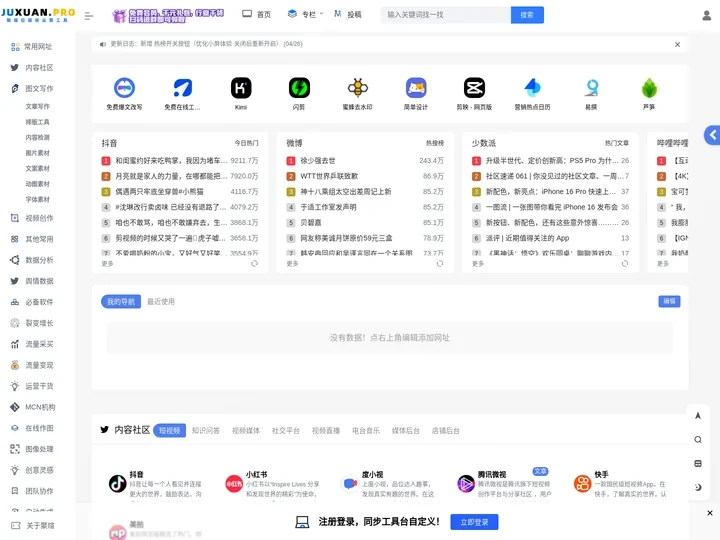Expand the blue left-arrow side panel handle
Viewport: 720px width, 540px height.
[712, 135]
